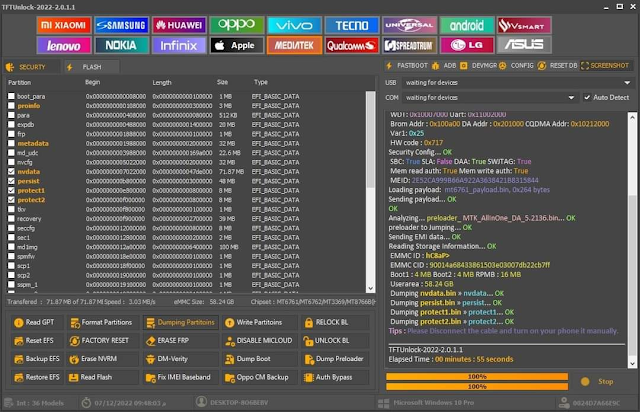This screenshot has width=640, height=412.
Task: Click Oppo CM Backup button
Action: coord(260,377)
